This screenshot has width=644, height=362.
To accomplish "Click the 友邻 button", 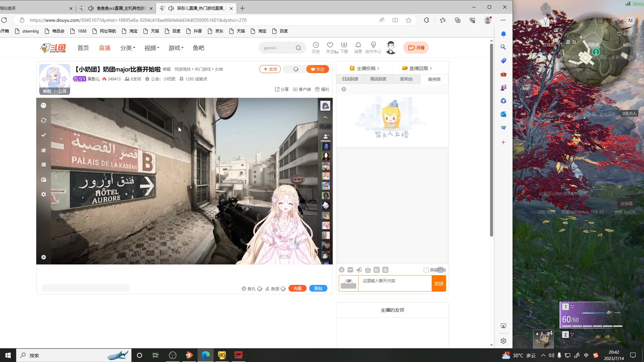I will tap(270, 69).
